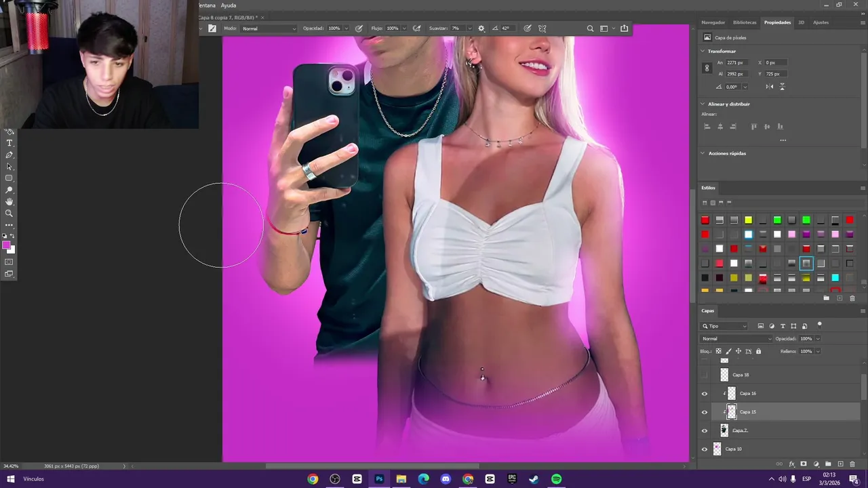Image resolution: width=868 pixels, height=488 pixels.
Task: Open the rotation angle dropdown beside 0,00°
Action: click(x=745, y=87)
